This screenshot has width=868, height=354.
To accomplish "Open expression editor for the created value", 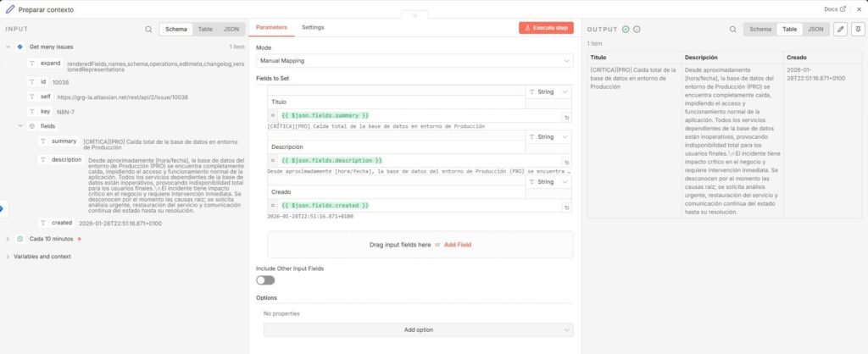I will [x=566, y=207].
